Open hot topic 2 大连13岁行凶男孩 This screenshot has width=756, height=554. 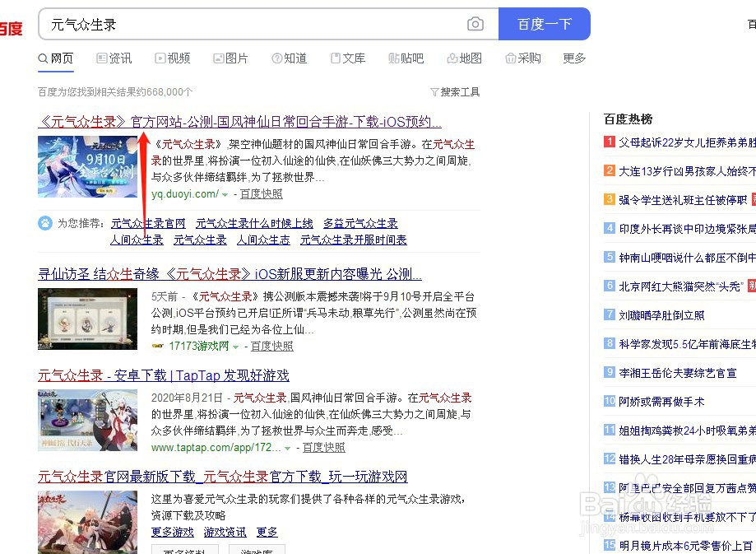[687, 171]
